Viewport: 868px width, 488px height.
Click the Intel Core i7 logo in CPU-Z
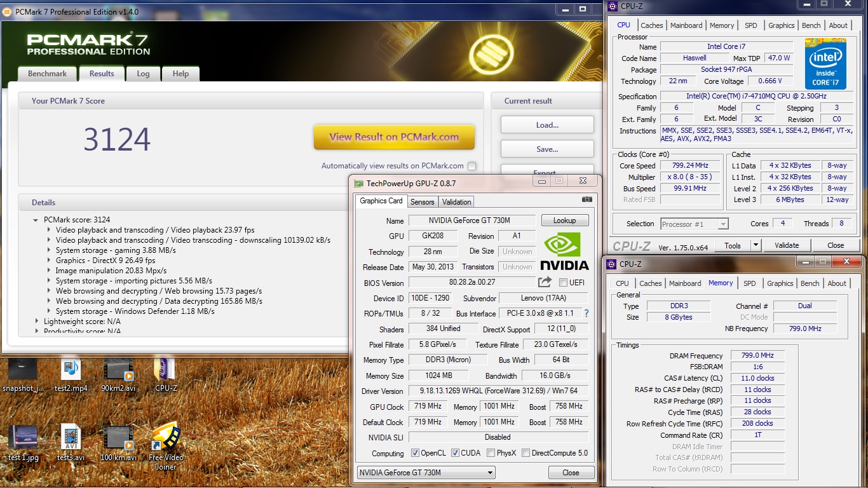825,64
